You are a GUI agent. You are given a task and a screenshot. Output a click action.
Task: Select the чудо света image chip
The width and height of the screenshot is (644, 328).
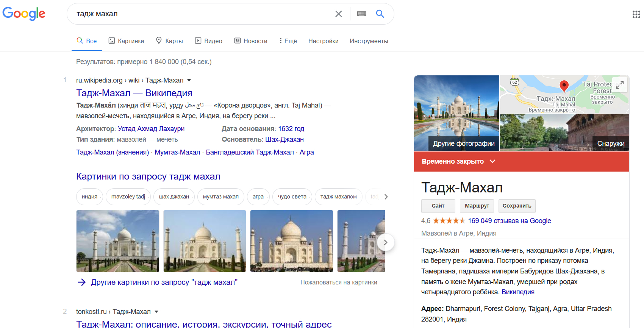point(292,197)
